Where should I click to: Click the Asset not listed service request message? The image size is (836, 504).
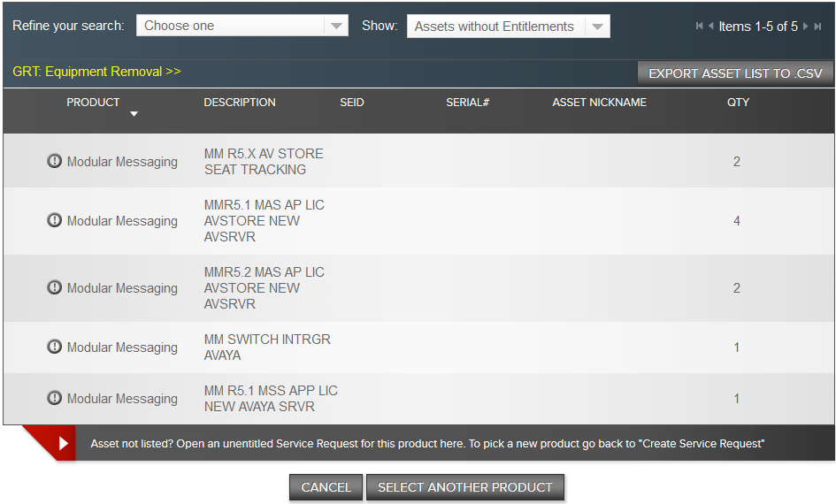click(x=427, y=443)
